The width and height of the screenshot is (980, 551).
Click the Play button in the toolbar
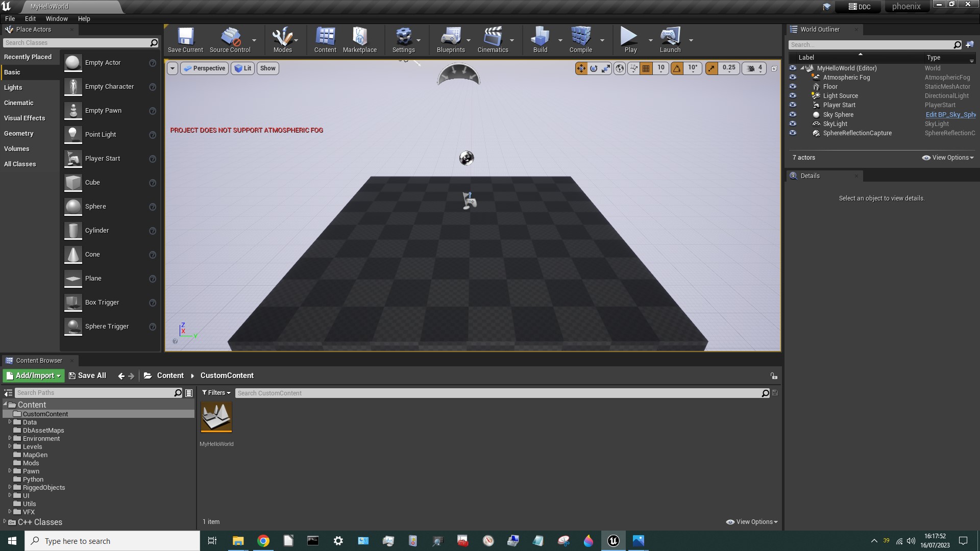coord(630,40)
